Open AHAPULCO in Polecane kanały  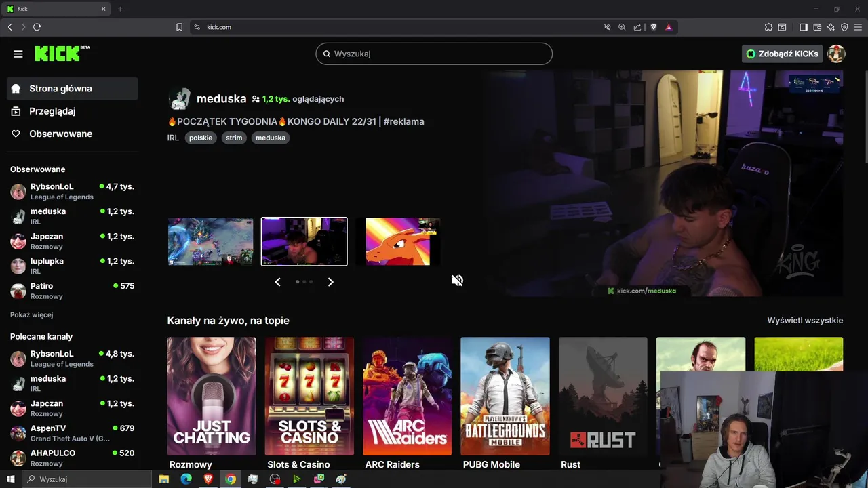[73, 457]
